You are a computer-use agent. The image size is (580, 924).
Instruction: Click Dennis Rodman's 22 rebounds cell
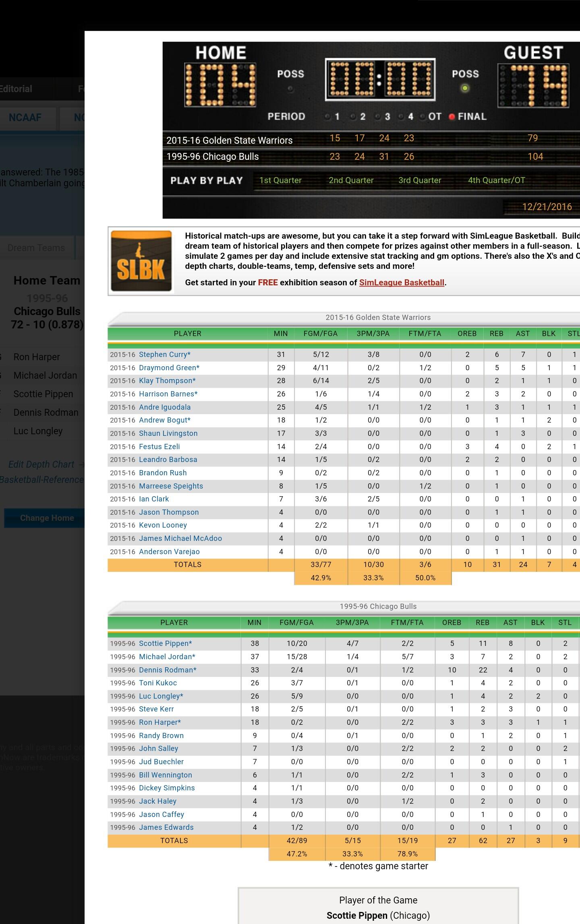point(483,670)
